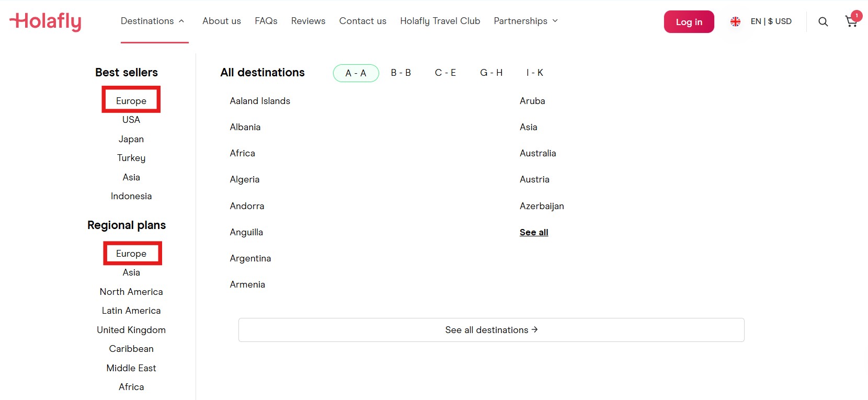Click the UK flag language icon
Viewport: 868px width, 400px height.
pos(735,21)
